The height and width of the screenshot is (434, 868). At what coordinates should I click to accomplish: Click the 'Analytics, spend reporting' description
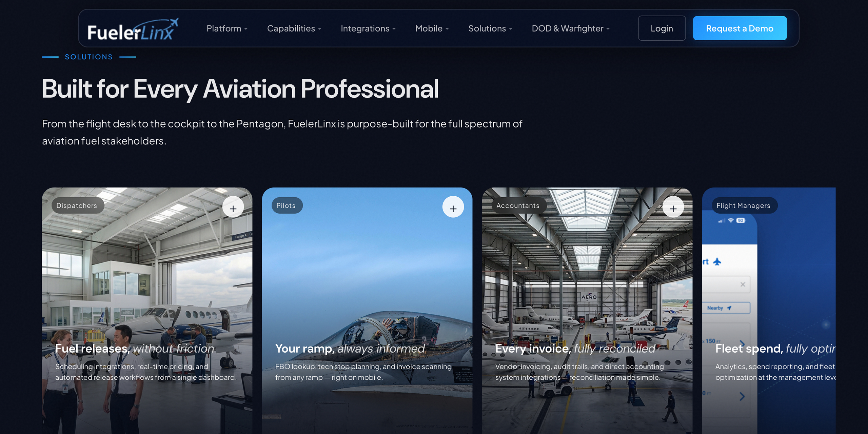(775, 372)
